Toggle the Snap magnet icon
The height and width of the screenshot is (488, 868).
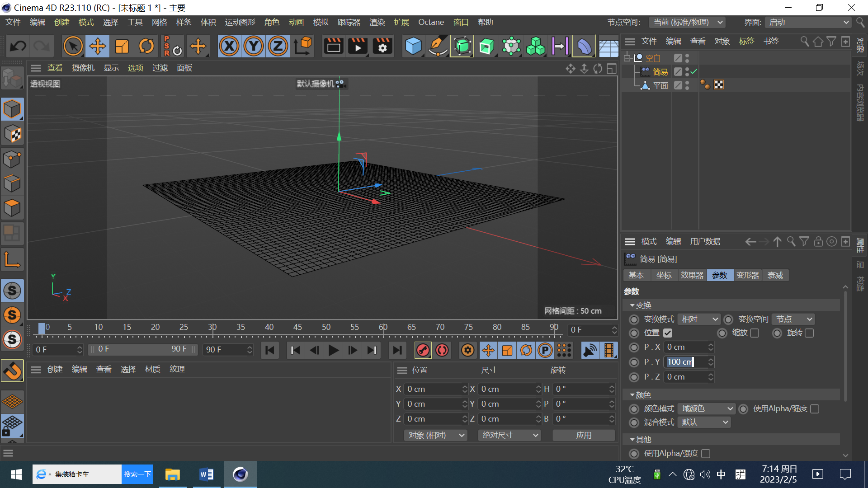click(x=12, y=371)
